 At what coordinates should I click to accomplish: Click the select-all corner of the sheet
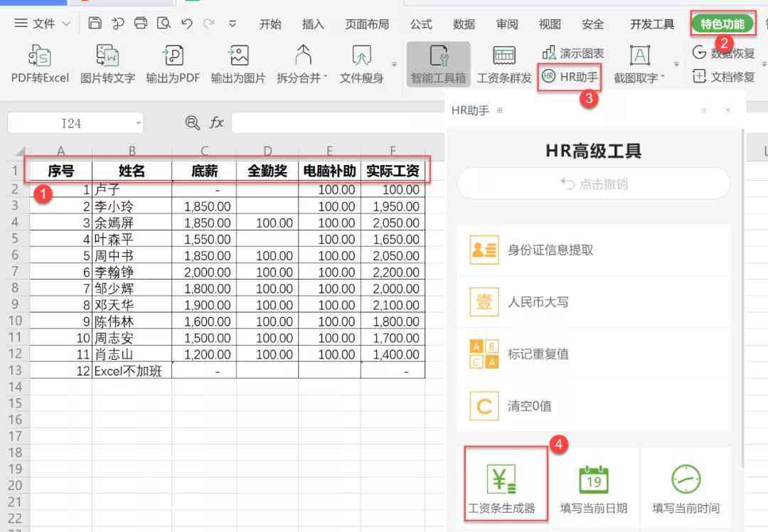18,151
